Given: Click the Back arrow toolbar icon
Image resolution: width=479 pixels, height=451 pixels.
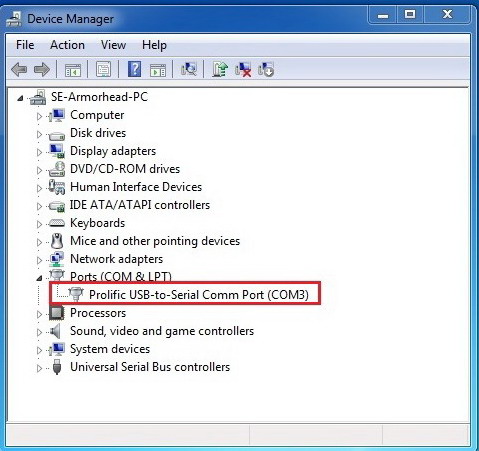Looking at the screenshot, I should point(19,70).
